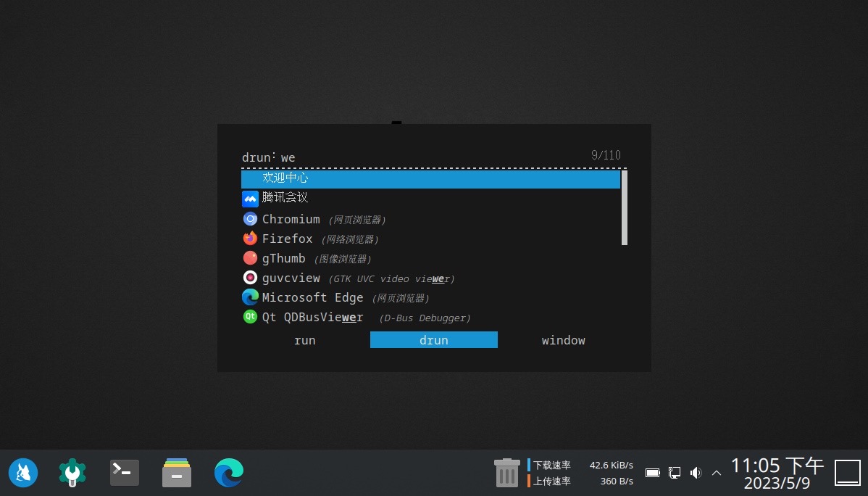Viewport: 868px width, 496px height.
Task: Click the show desktop button
Action: click(x=848, y=473)
